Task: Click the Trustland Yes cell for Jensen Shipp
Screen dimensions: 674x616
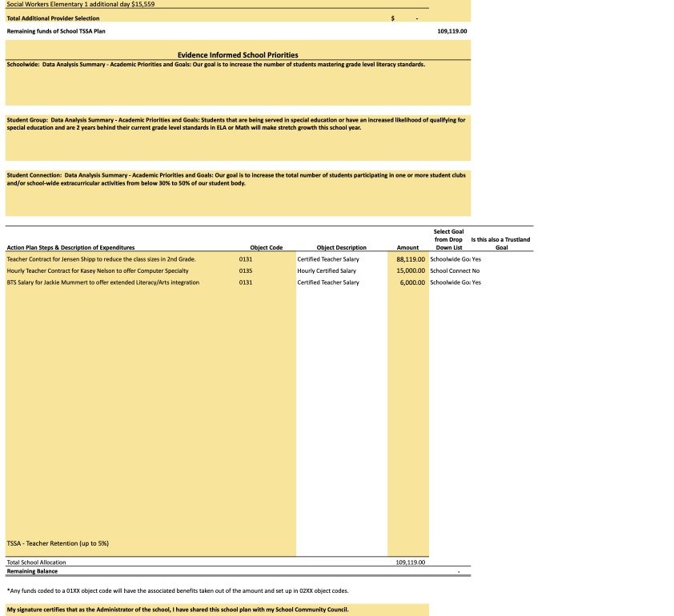Action: [x=476, y=259]
